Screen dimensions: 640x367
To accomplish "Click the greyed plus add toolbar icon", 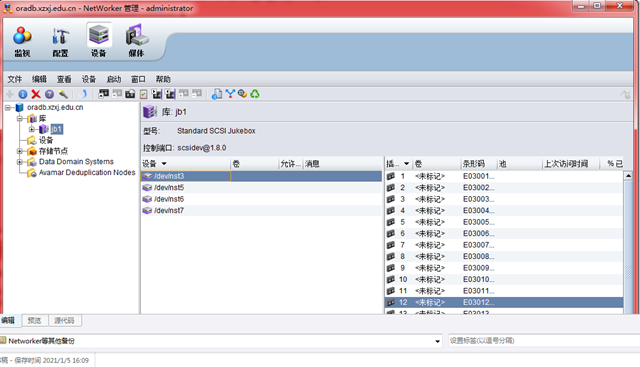I will pos(10,94).
